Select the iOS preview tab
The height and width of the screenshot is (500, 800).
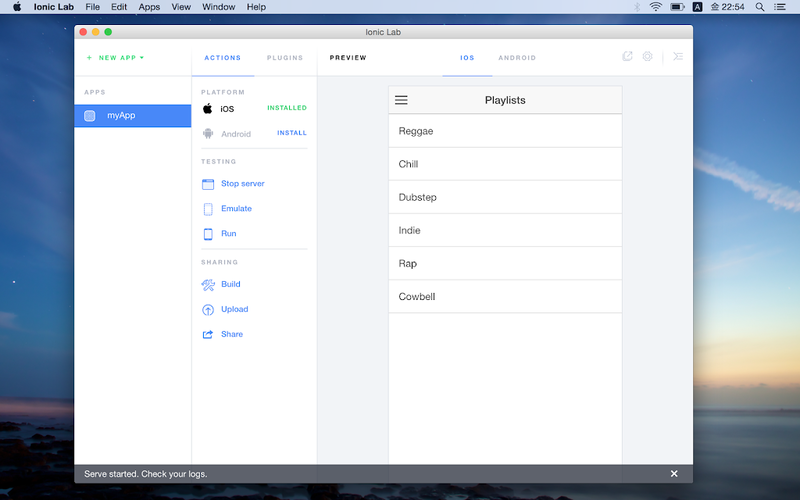(467, 58)
